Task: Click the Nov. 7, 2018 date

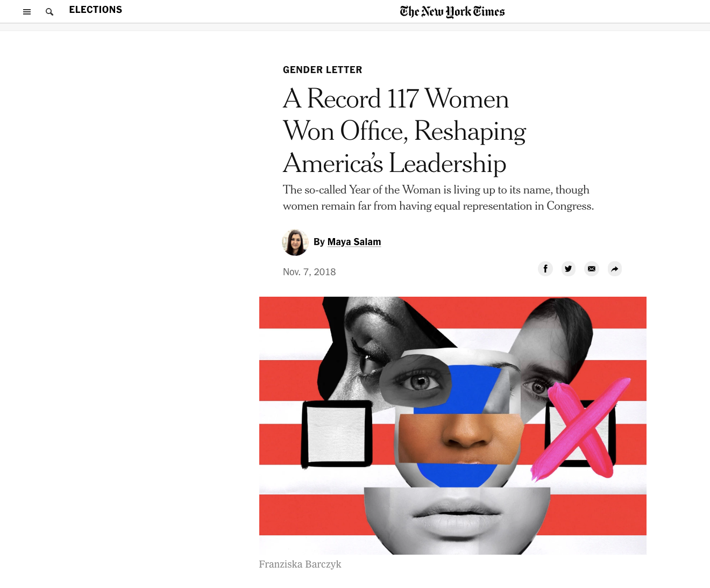Action: [309, 272]
